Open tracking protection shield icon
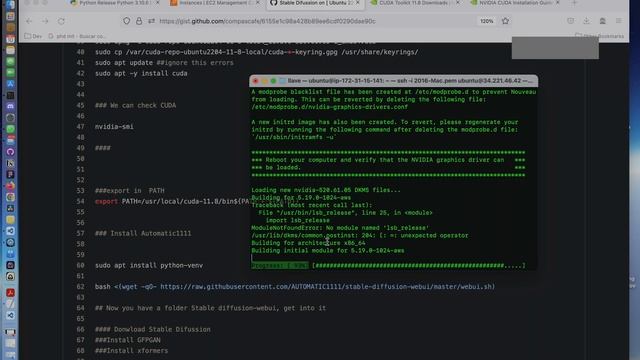Viewport: 640px width, 360px height. 127,21
